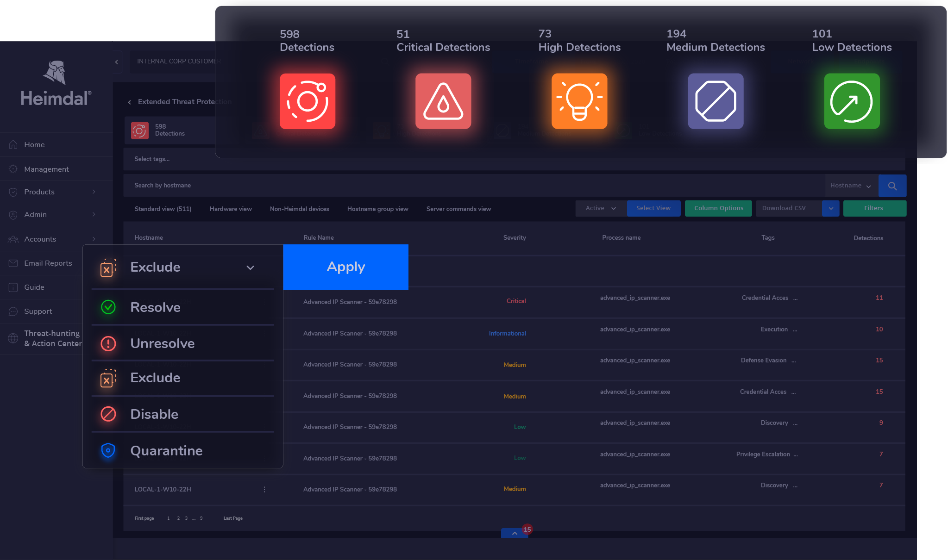Select Quarantine from the action menu
948x560 pixels.
coord(166,450)
